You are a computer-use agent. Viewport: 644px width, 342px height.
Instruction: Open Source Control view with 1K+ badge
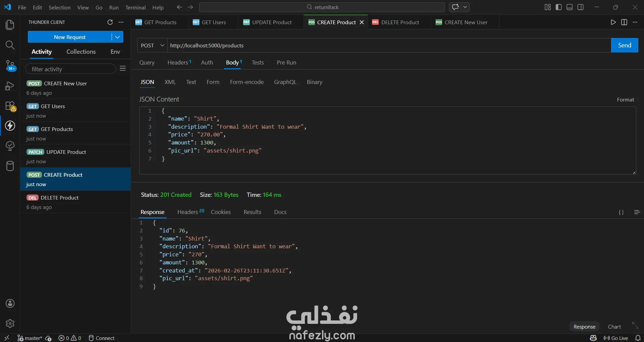point(10,65)
